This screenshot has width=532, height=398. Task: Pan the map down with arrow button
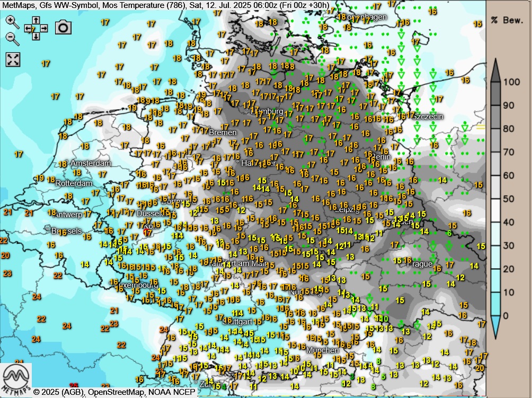coord(36,36)
